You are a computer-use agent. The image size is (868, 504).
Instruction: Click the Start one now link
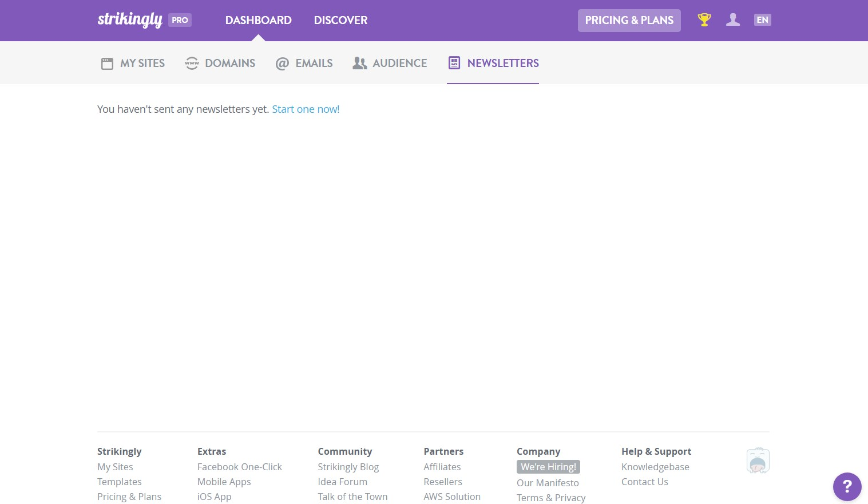[306, 109]
